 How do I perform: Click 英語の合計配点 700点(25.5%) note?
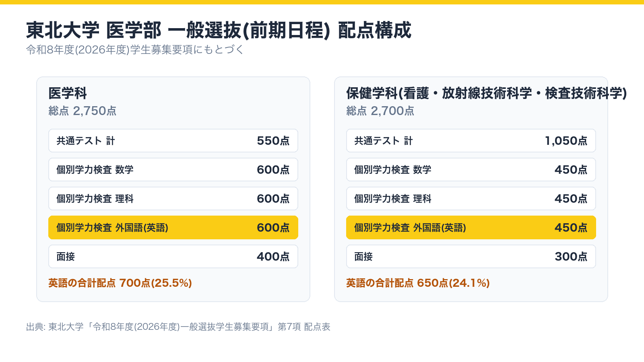point(120,283)
